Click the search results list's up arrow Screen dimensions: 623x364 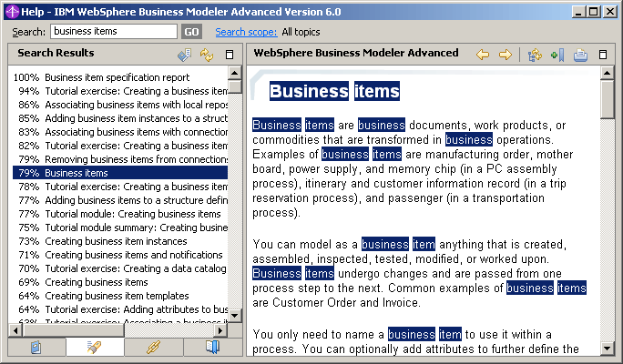(234, 73)
